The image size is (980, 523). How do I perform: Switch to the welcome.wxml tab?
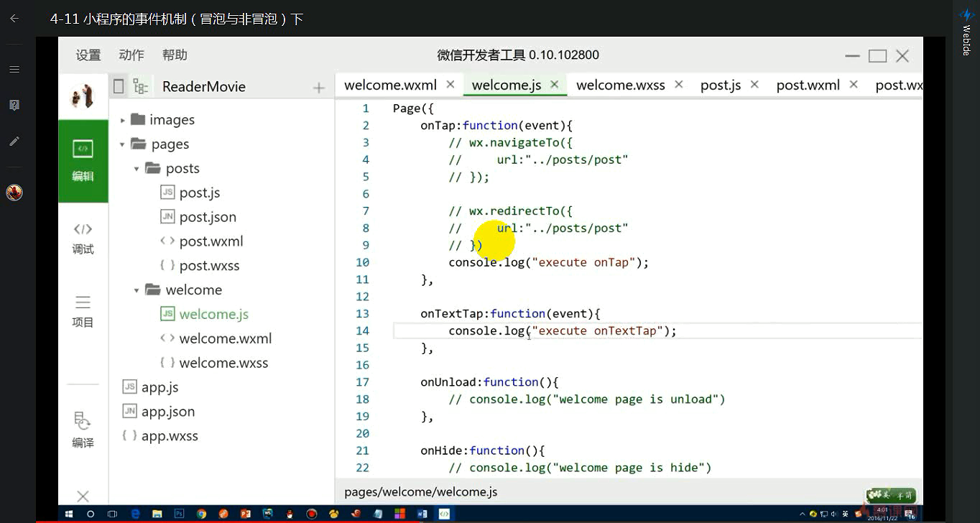(391, 85)
